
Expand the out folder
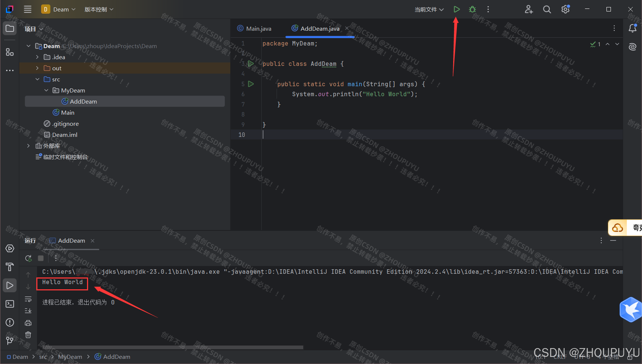(x=37, y=68)
